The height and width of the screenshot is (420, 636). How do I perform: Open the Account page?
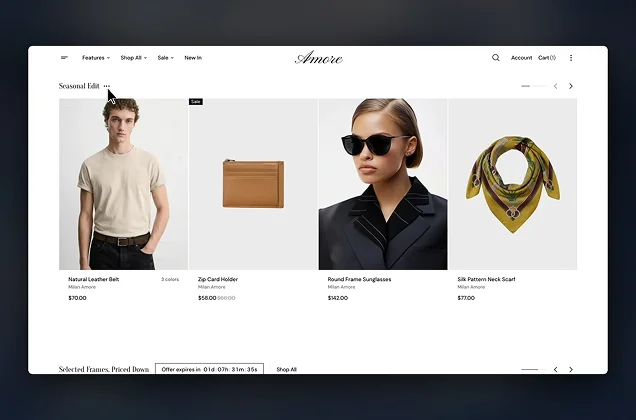coord(521,58)
